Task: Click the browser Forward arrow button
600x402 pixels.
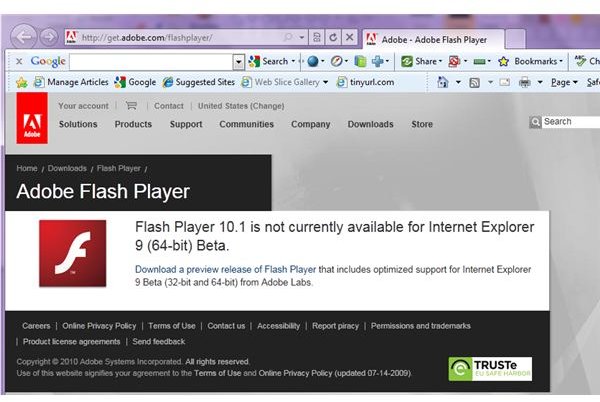Action: [49, 37]
